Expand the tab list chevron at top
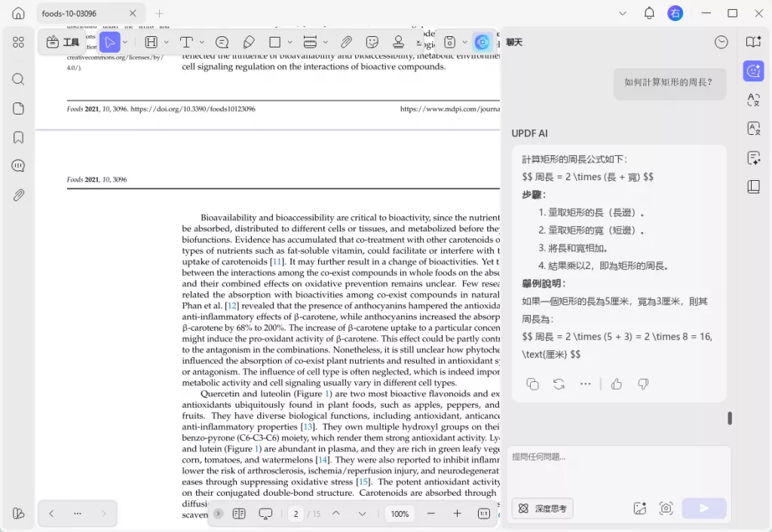This screenshot has height=532, width=772. (622, 14)
